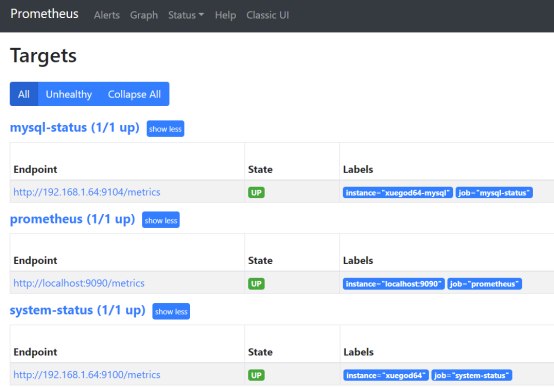Click the UP badge for the localhost:9090 target
This screenshot has height=391, width=554.
(256, 284)
